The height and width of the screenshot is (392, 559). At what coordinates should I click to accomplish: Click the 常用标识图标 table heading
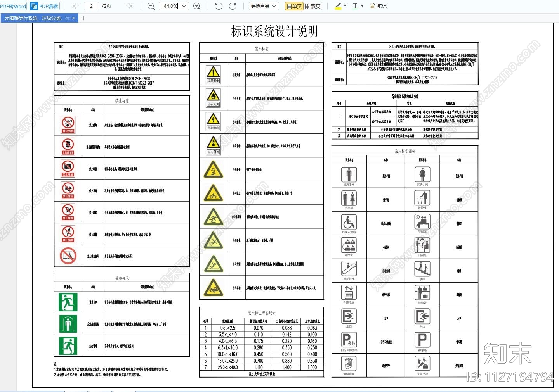(405, 151)
